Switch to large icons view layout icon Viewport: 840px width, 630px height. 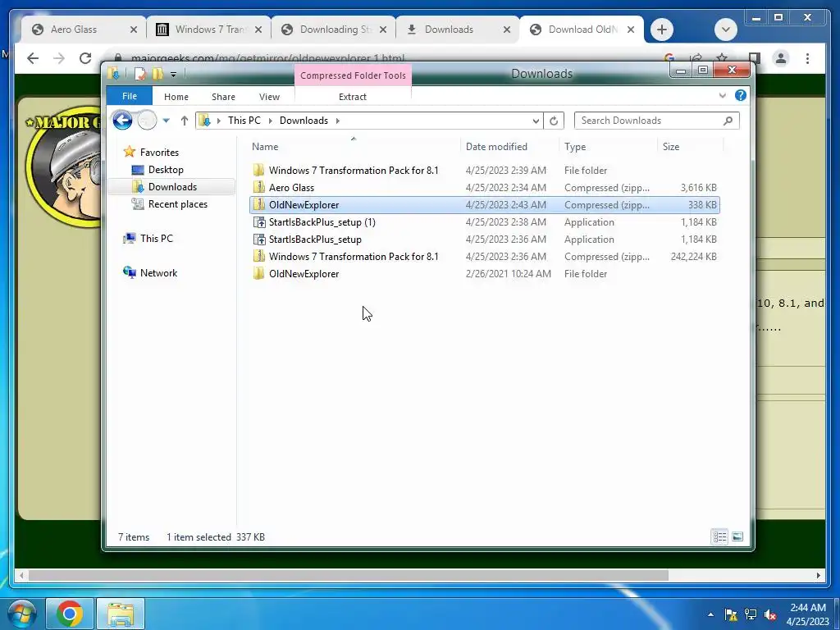(x=737, y=536)
